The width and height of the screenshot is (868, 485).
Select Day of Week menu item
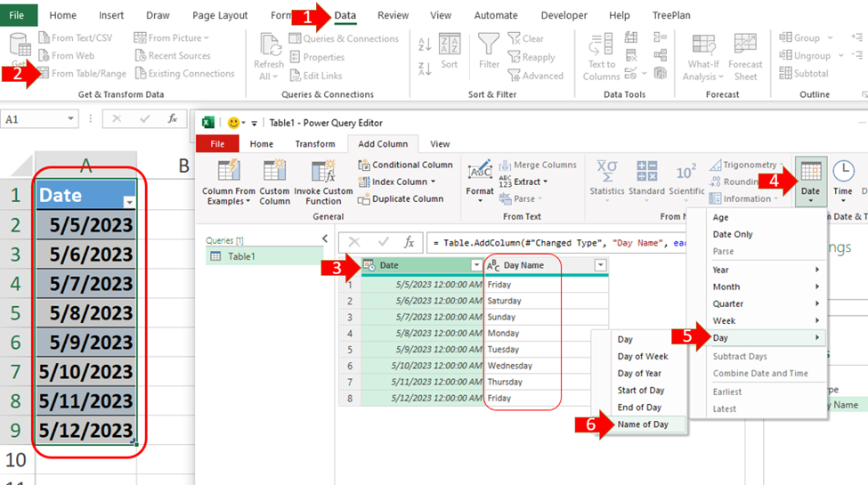(643, 357)
